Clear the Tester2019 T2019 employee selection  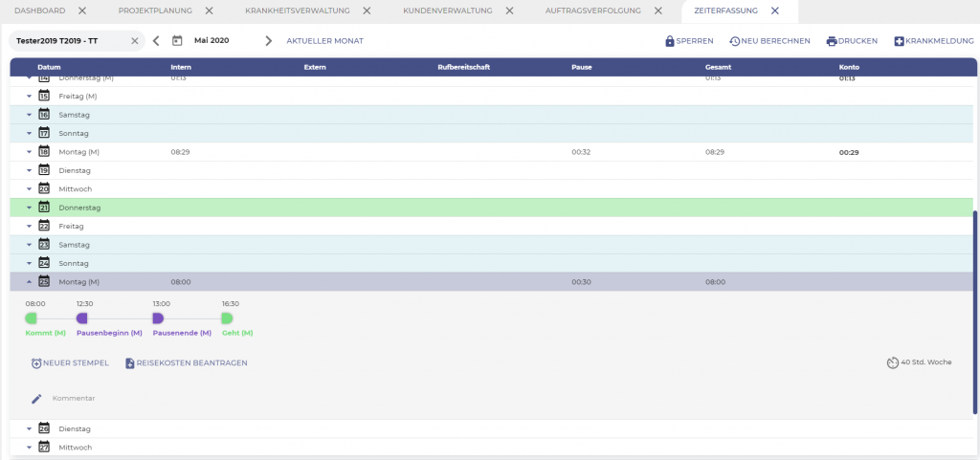134,41
